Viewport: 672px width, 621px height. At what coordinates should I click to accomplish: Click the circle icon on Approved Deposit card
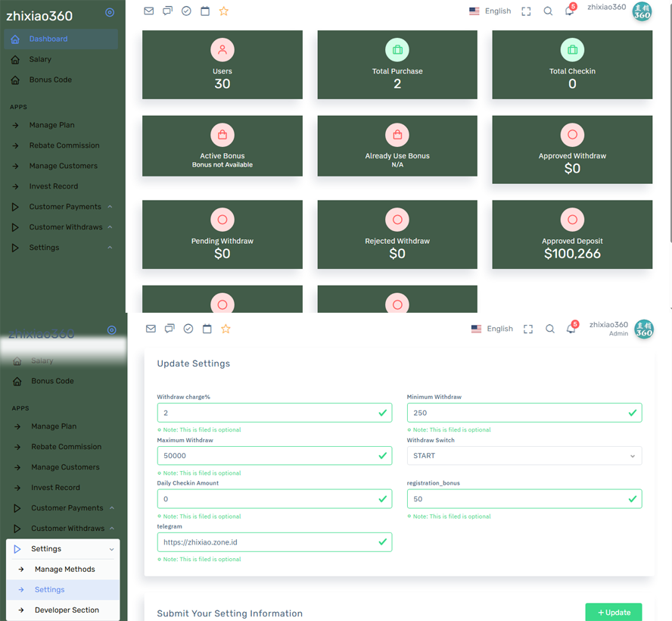(572, 220)
